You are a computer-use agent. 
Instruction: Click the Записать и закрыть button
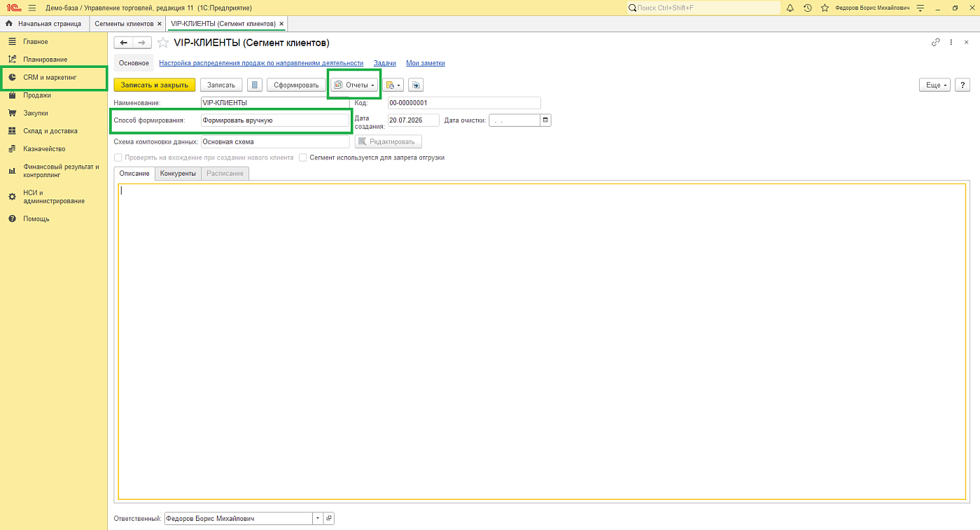click(155, 85)
